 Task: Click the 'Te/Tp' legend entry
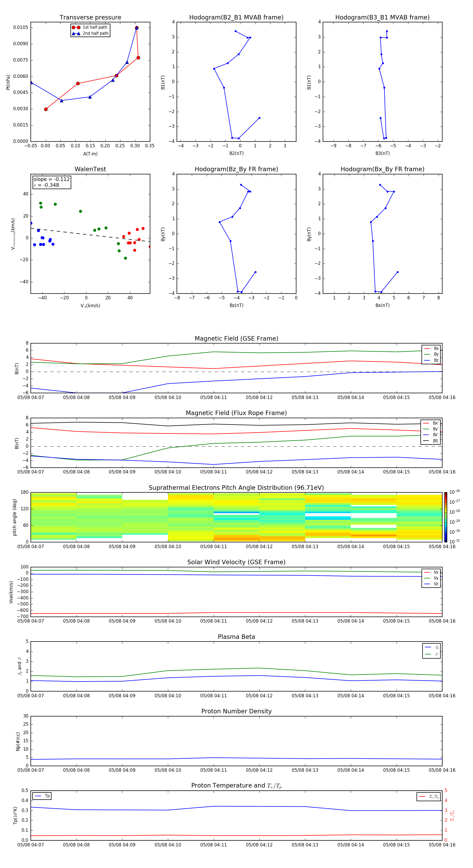pyautogui.click(x=429, y=796)
